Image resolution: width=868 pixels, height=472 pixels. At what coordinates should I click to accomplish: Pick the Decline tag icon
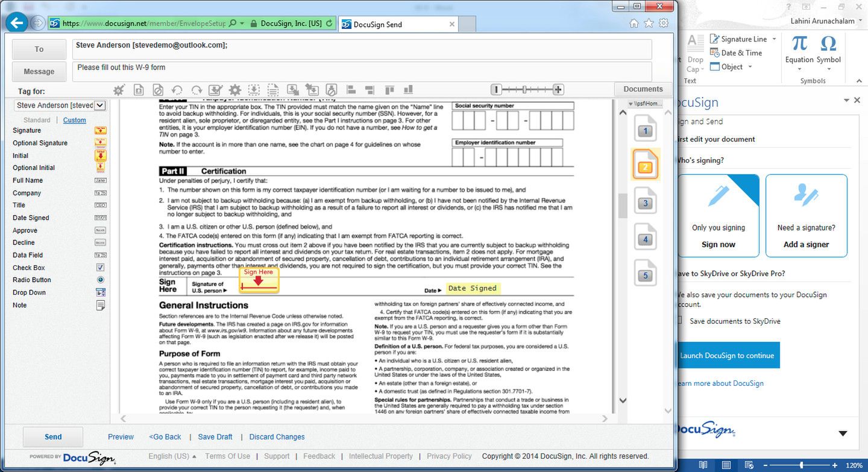[101, 242]
